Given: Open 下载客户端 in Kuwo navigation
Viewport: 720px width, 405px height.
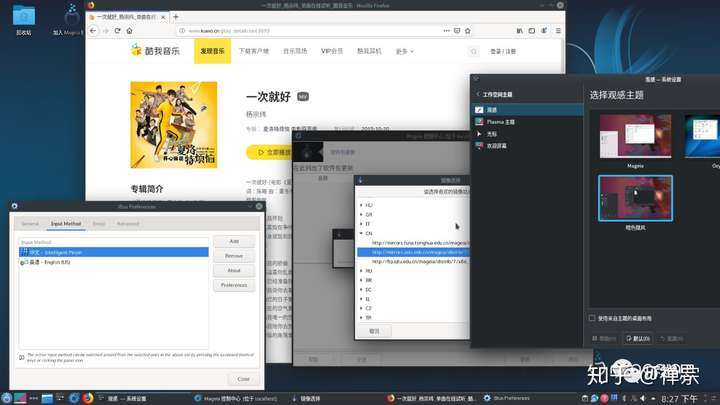Looking at the screenshot, I should point(253,51).
